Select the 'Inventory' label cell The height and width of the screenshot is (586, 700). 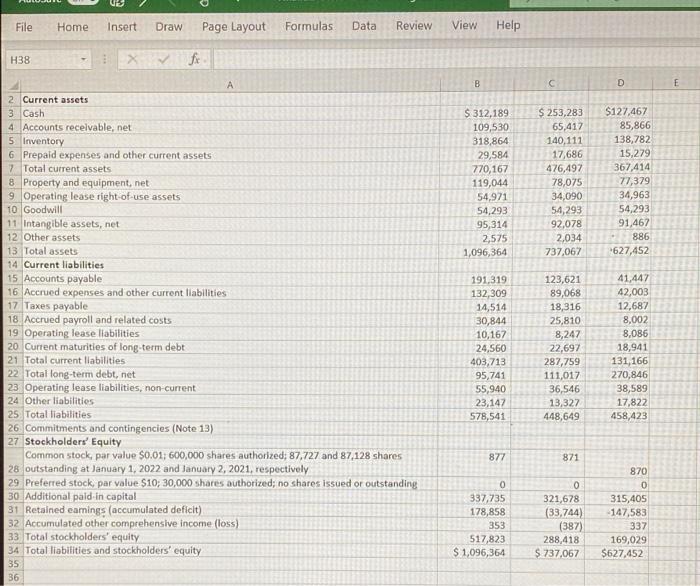pyautogui.click(x=230, y=141)
